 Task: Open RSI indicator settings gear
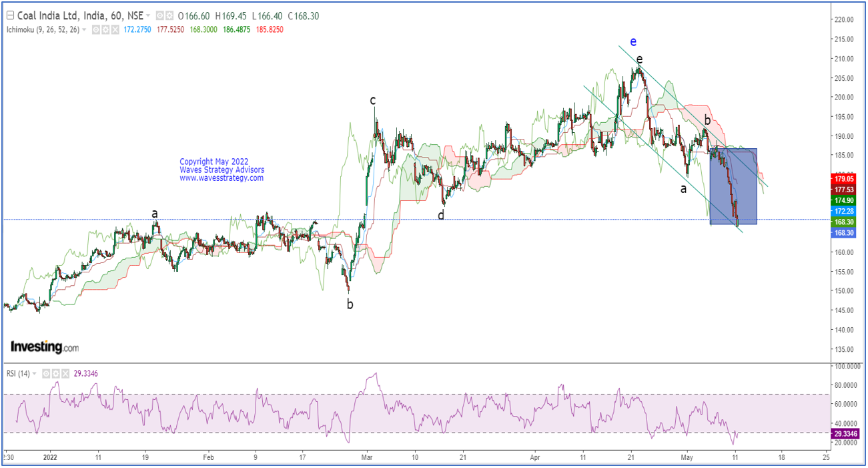pyautogui.click(x=55, y=373)
